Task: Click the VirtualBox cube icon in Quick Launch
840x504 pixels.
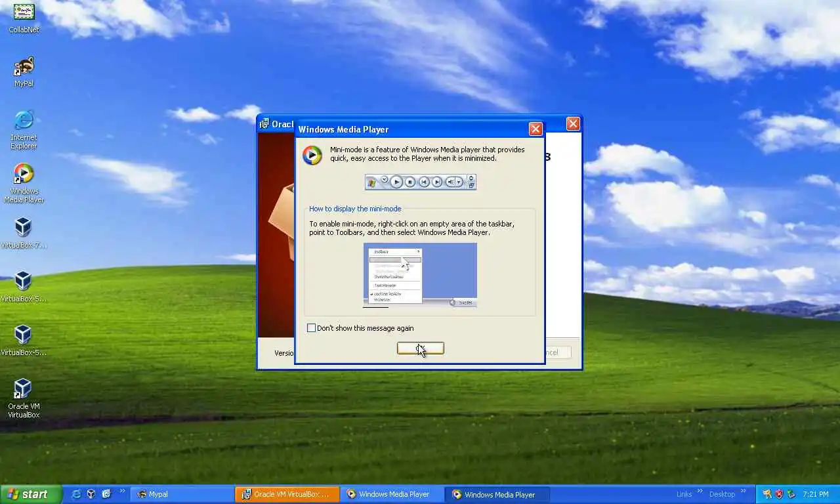Action: (x=91, y=494)
